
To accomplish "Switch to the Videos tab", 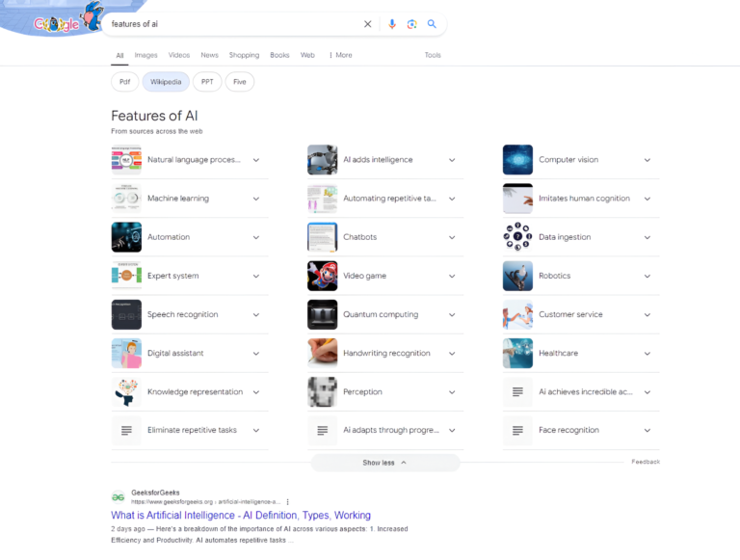I will 179,55.
